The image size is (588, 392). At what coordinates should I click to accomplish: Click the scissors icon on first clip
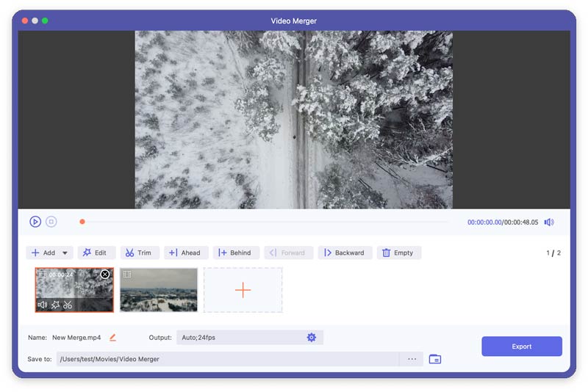coord(68,305)
